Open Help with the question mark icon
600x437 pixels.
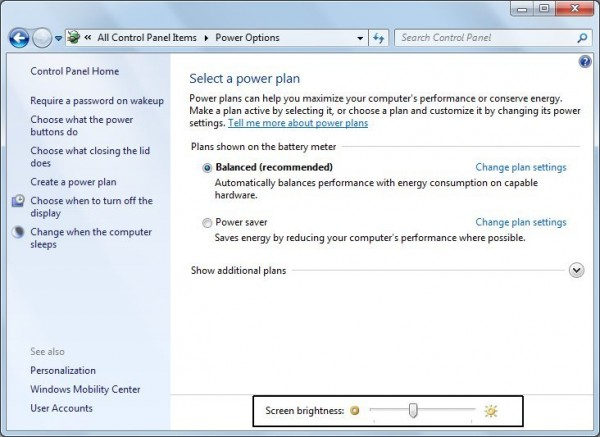point(585,61)
